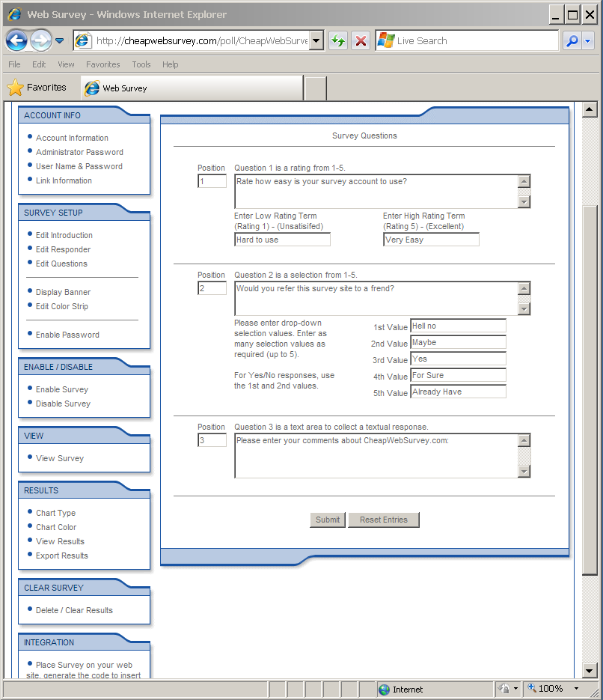Click the green Refresh page icon
The width and height of the screenshot is (603, 700).
tap(338, 41)
